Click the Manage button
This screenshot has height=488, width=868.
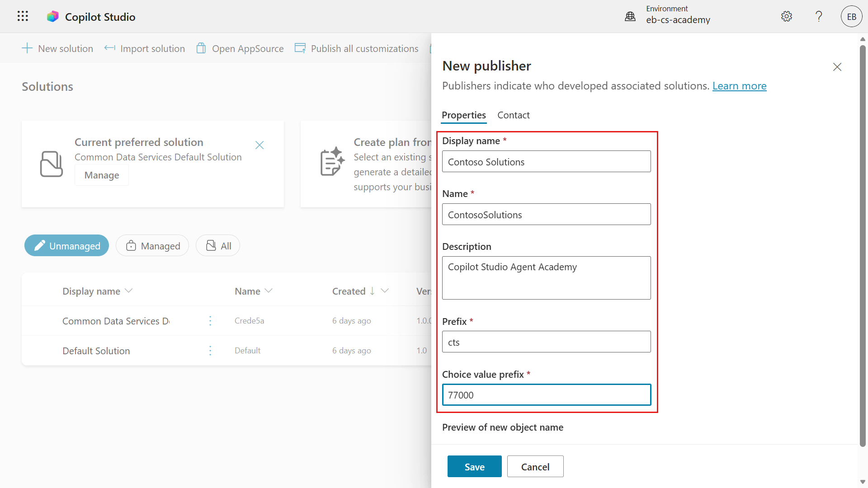pos(102,175)
